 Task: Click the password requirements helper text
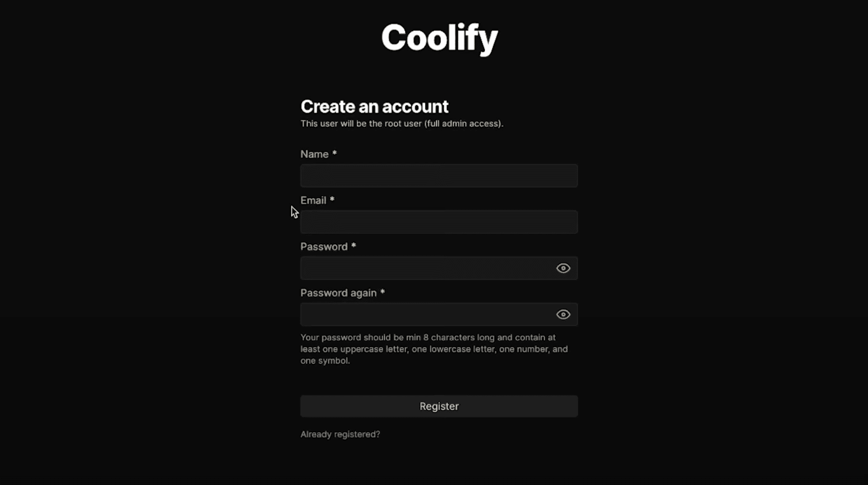[x=434, y=349]
